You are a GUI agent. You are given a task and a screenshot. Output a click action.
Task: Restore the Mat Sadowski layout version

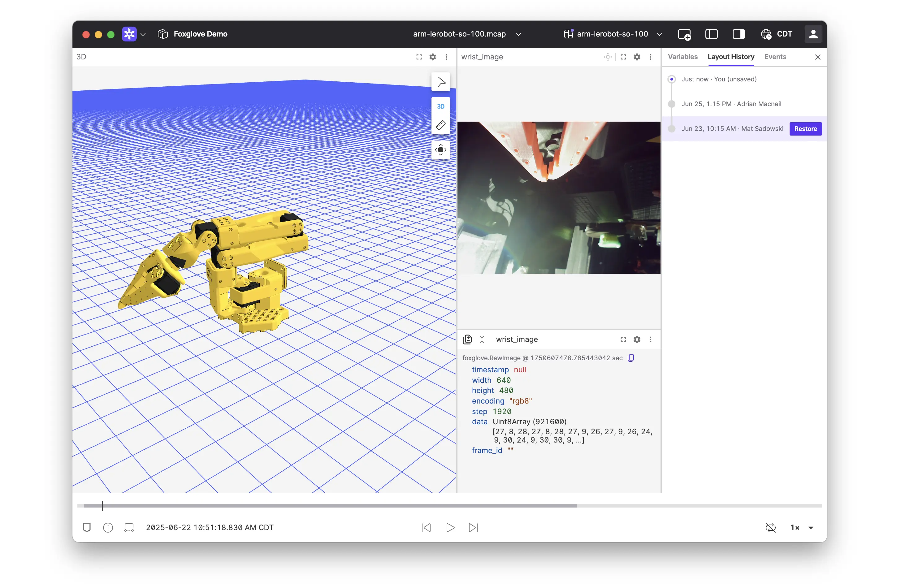(x=805, y=129)
